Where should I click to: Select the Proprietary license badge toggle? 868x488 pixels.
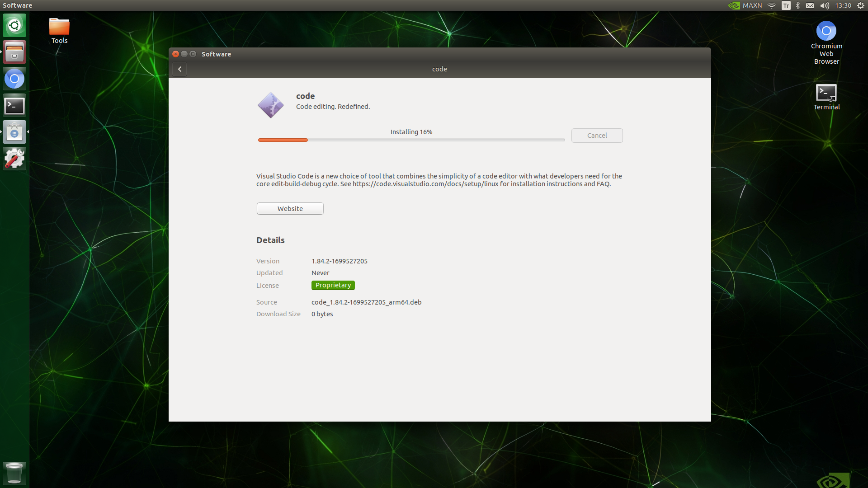click(x=333, y=285)
